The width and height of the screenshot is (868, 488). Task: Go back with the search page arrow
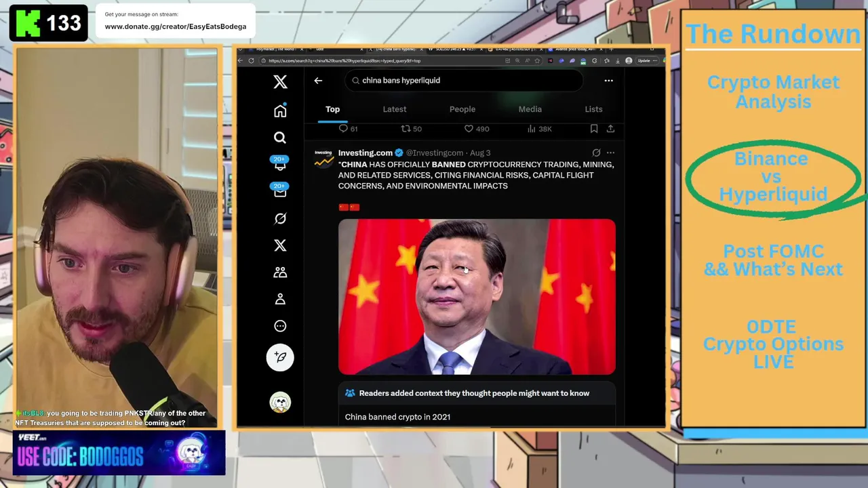pyautogui.click(x=318, y=81)
